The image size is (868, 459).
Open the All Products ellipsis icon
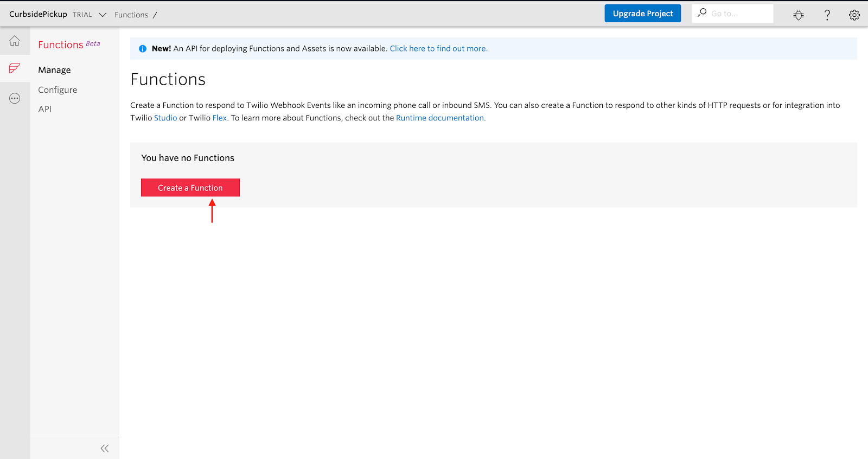pyautogui.click(x=15, y=98)
